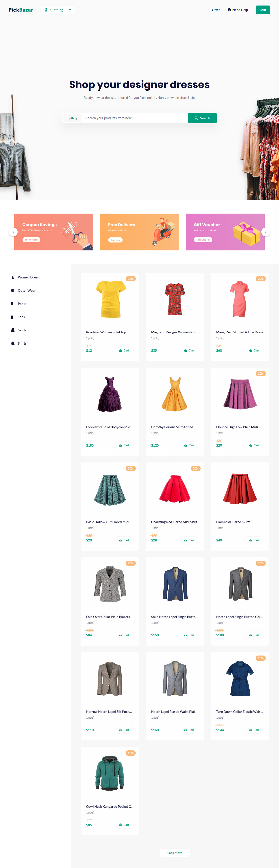The image size is (279, 868).
Task: Select Tops category icon
Action: point(12,317)
